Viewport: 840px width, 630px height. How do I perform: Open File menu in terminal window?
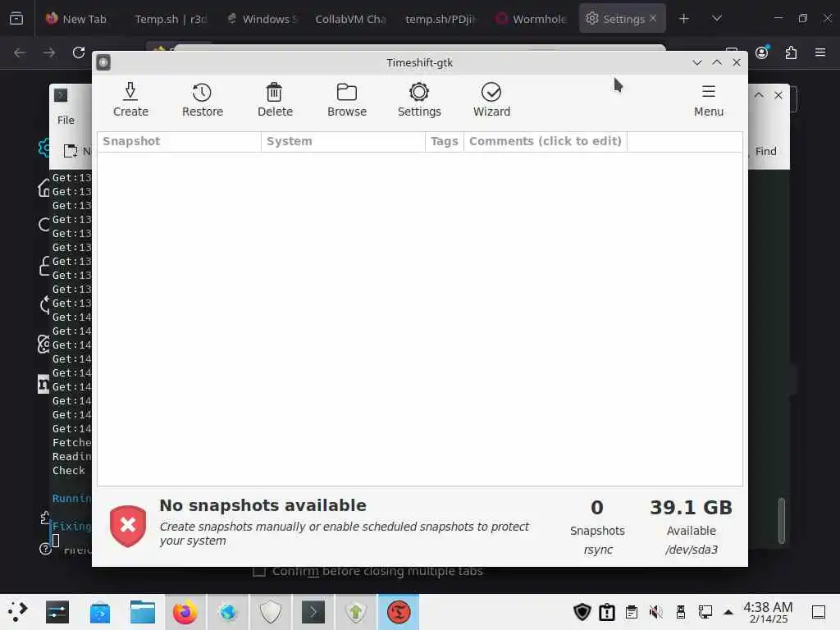click(66, 120)
